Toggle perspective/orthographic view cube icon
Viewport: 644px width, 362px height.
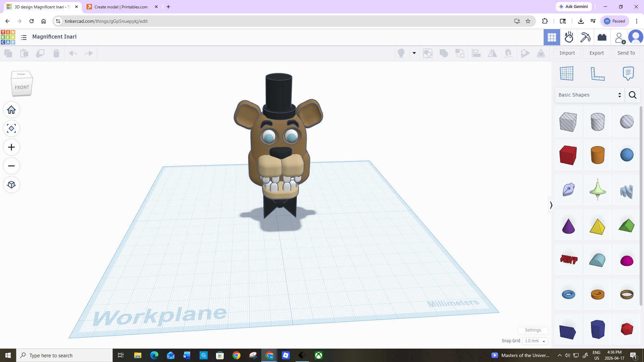point(11,185)
